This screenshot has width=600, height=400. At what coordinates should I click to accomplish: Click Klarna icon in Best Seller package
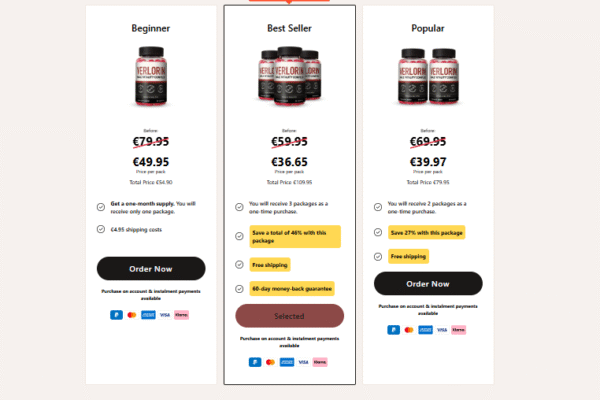coord(320,361)
